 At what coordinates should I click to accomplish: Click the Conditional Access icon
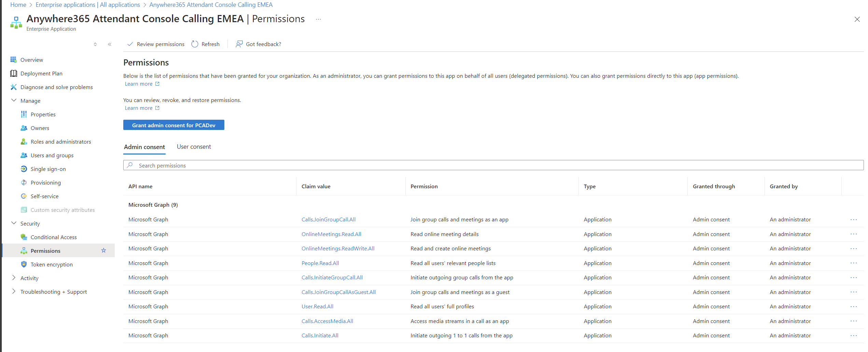tap(24, 237)
